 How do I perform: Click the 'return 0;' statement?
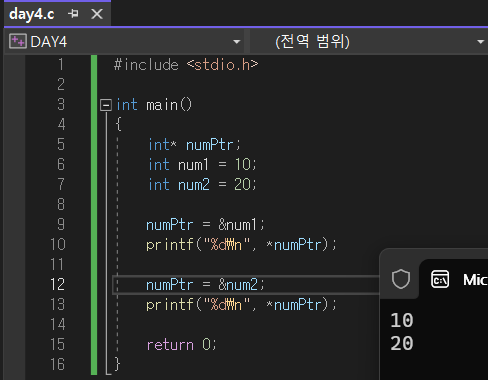[182, 345]
